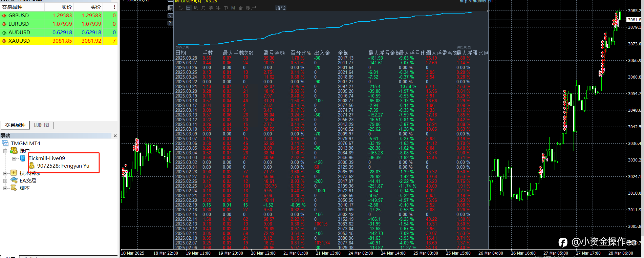Collapse the 账户 accounts tree node
This screenshot has width=644, height=258.
[x=5, y=151]
